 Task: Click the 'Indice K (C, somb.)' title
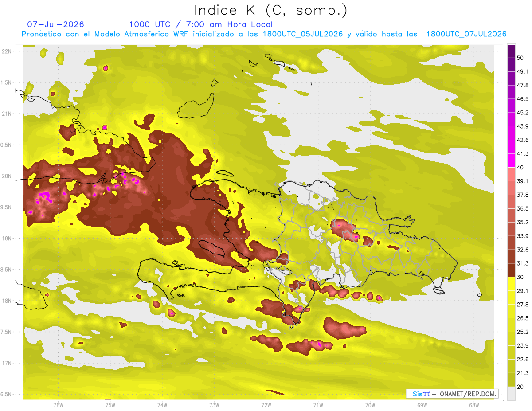(x=270, y=10)
